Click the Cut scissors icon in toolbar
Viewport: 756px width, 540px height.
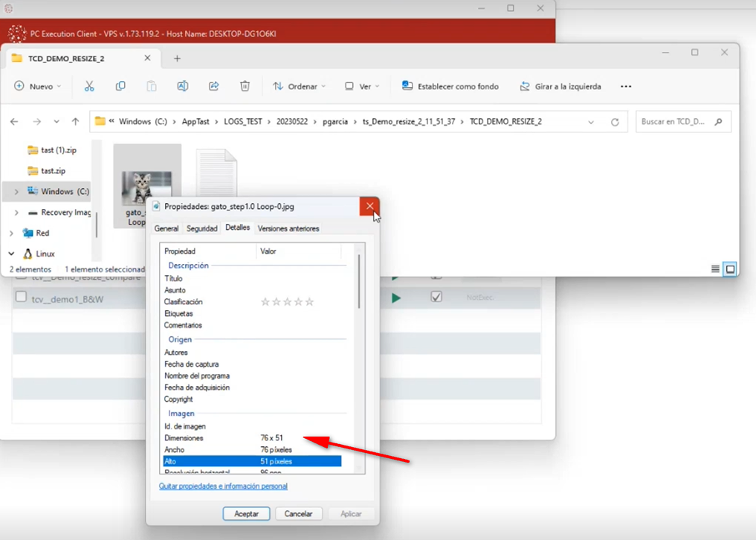click(x=89, y=86)
